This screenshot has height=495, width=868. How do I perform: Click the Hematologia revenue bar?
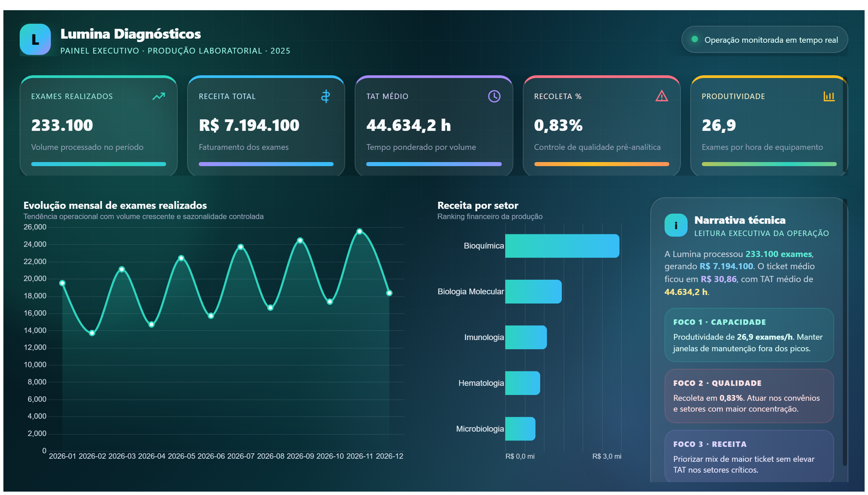[522, 383]
